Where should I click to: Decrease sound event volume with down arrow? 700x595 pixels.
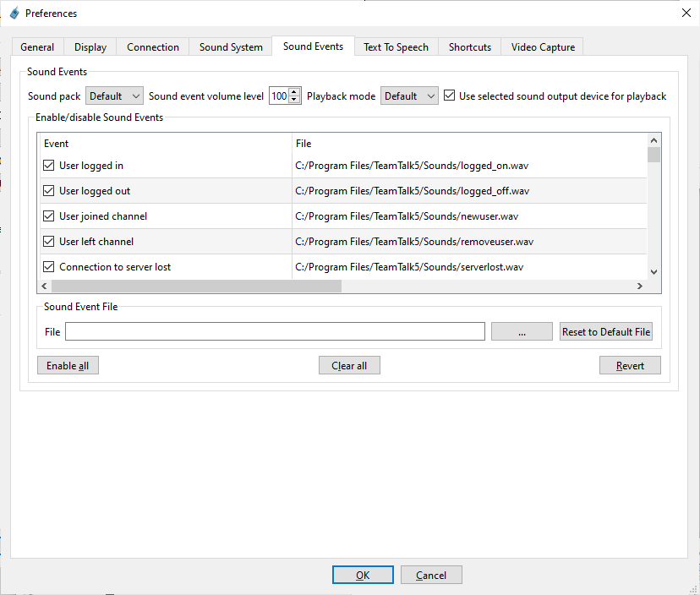coord(294,100)
